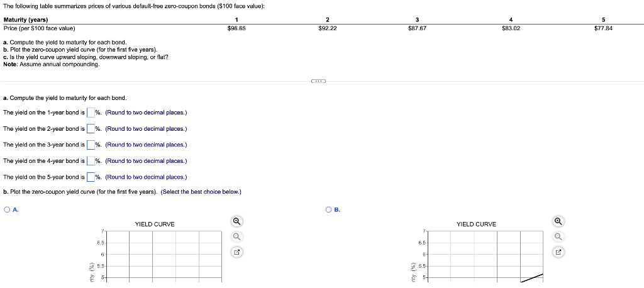The image size is (644, 288).
Task: Click the 4-year bond yield input box
Action: [91, 160]
